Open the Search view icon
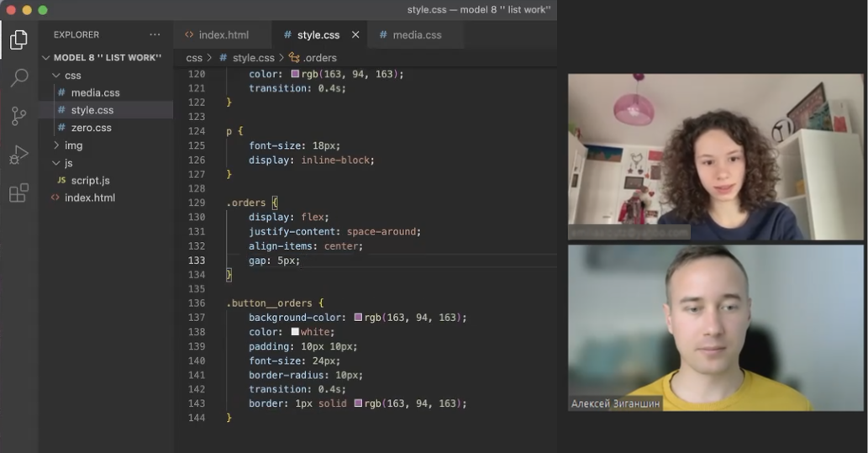The height and width of the screenshot is (453, 868). pyautogui.click(x=18, y=78)
